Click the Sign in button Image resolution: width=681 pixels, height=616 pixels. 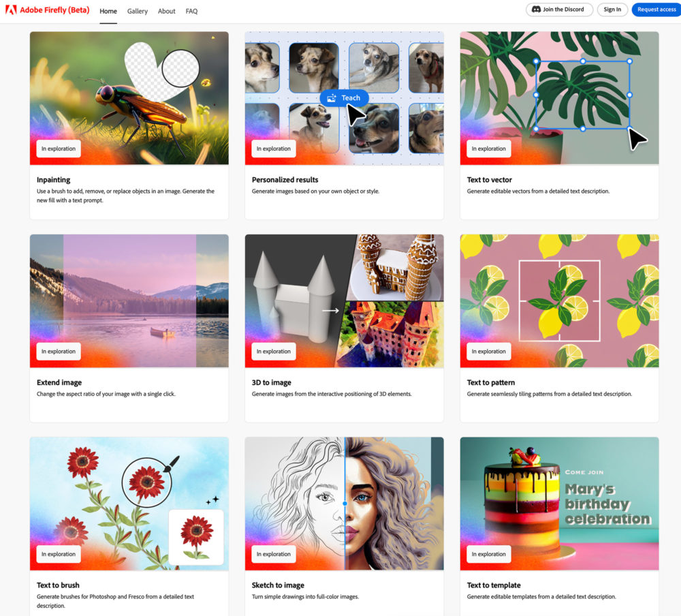[x=612, y=10]
